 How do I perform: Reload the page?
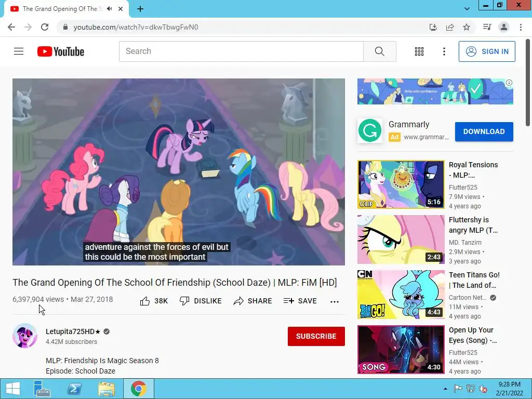(x=45, y=27)
